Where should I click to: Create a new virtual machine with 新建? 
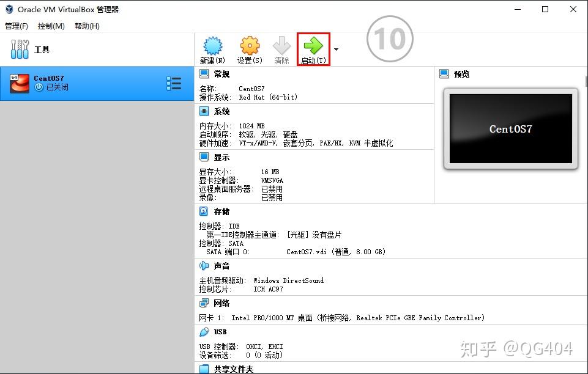click(x=212, y=49)
